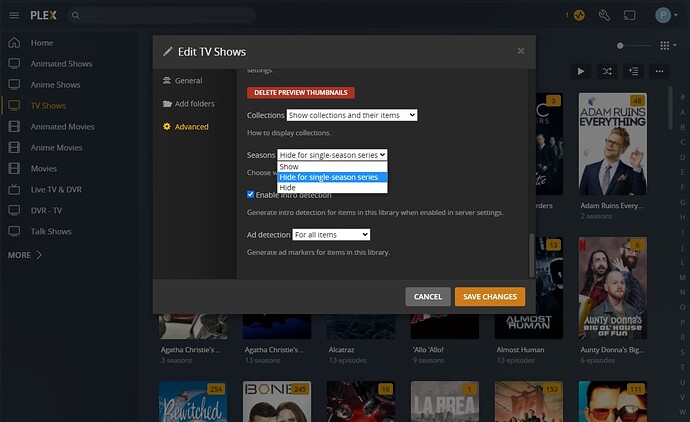
Task: Close the Edit TV Shows dialog
Action: 521,51
